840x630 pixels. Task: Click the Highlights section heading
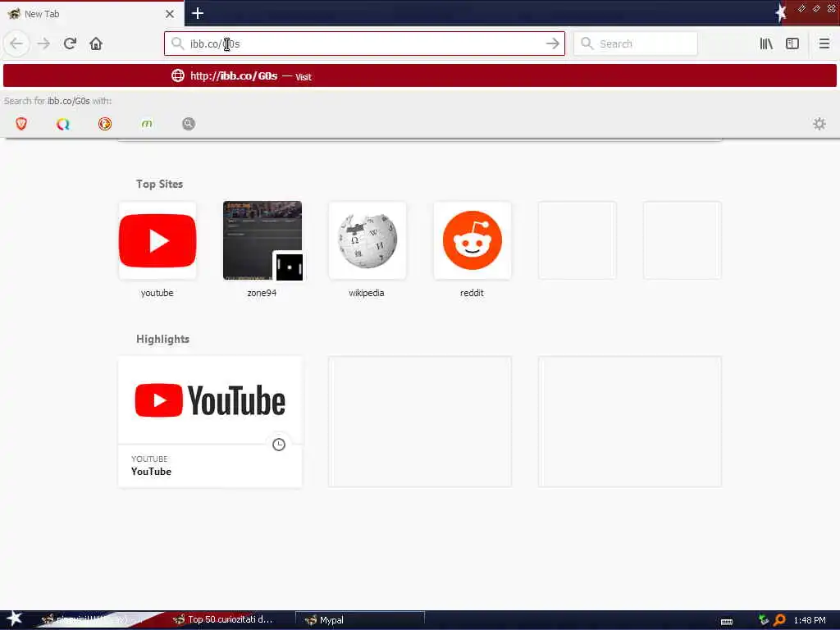[x=163, y=339]
